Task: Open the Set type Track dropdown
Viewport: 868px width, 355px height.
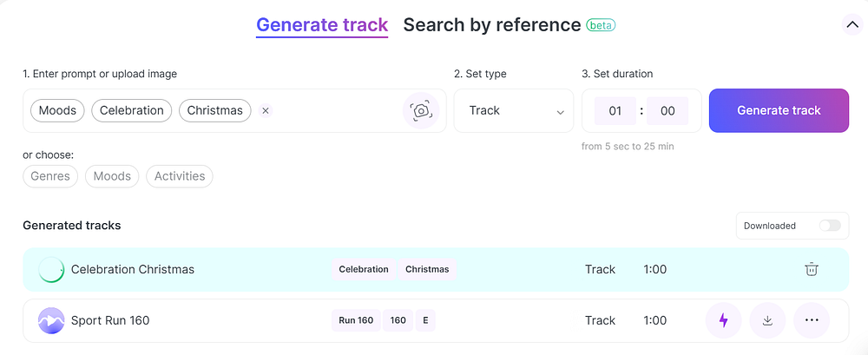Action: coord(514,111)
